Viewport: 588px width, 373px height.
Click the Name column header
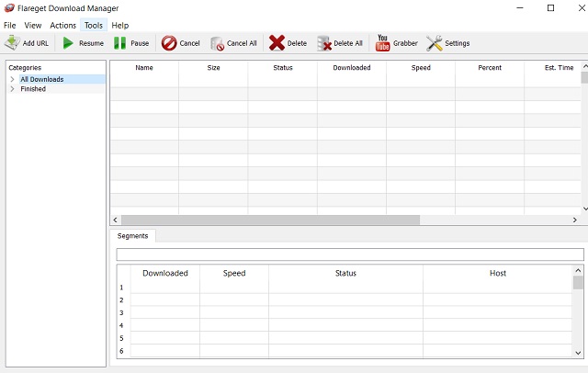point(144,67)
